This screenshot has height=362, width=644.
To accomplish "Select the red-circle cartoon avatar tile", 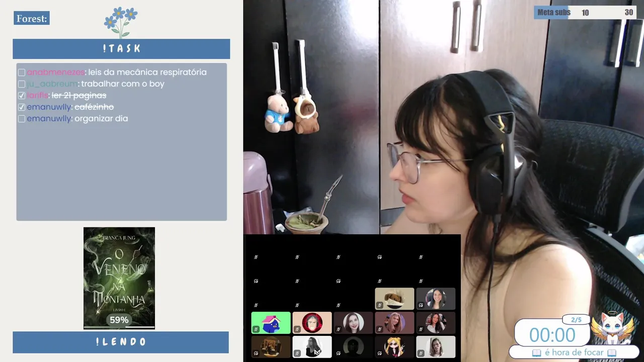I will coord(312,323).
